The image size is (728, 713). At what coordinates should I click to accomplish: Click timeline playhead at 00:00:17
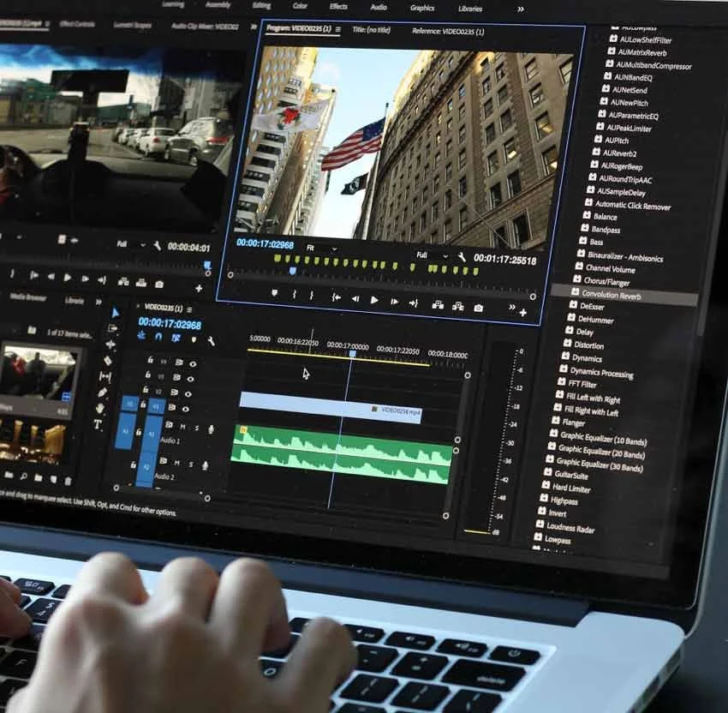point(352,354)
